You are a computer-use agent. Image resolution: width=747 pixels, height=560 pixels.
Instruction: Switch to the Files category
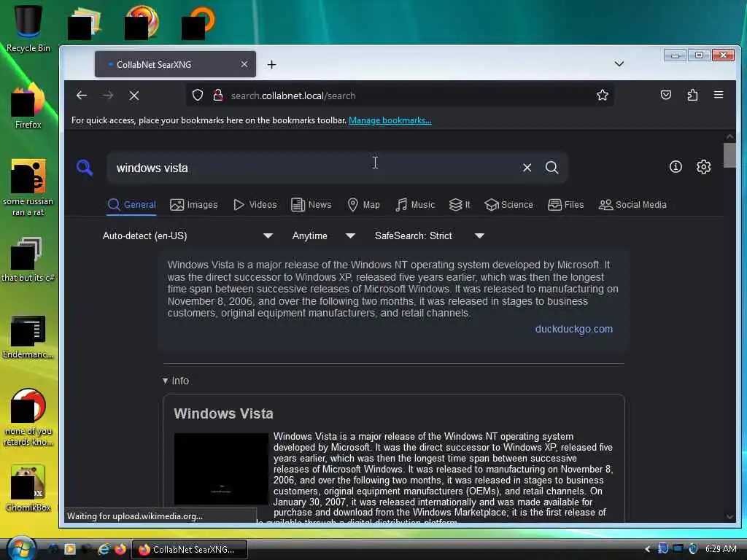(565, 205)
